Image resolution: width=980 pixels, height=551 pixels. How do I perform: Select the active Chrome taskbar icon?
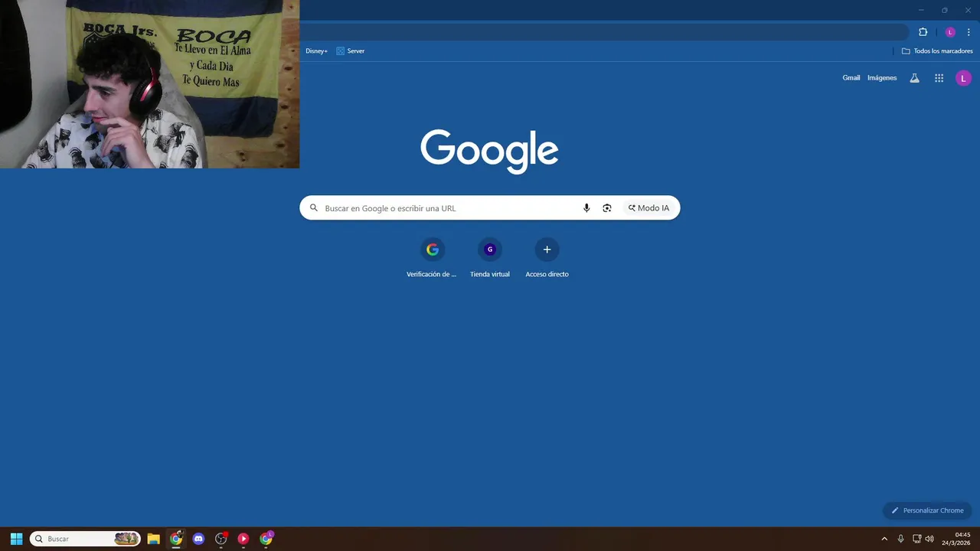[x=176, y=539]
